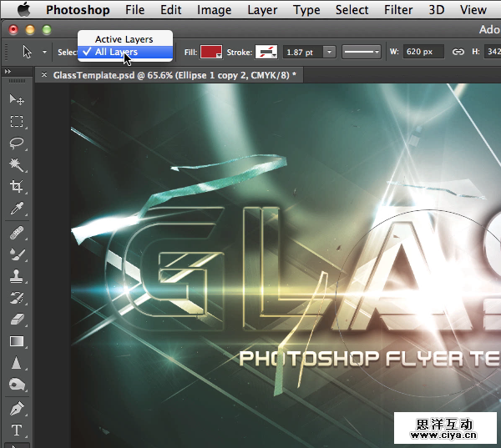Open the Edit menu
This screenshot has height=448, width=501.
click(x=170, y=10)
